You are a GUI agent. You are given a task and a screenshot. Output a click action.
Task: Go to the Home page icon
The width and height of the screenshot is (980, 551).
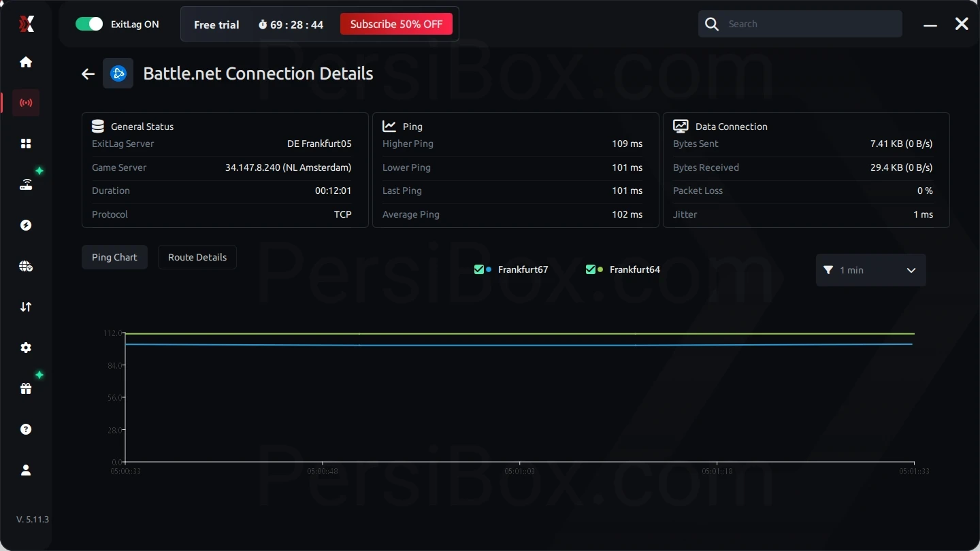click(x=26, y=62)
